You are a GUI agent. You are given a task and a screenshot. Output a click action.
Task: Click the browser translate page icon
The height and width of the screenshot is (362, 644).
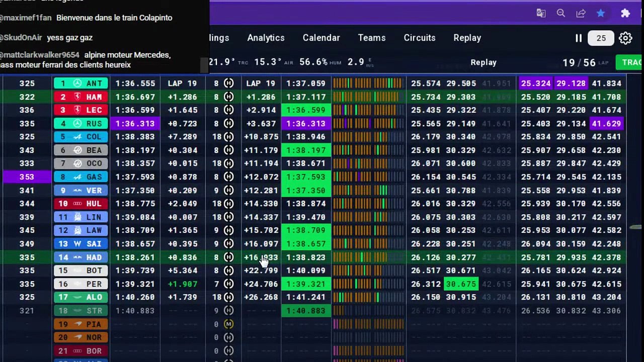coord(541,14)
